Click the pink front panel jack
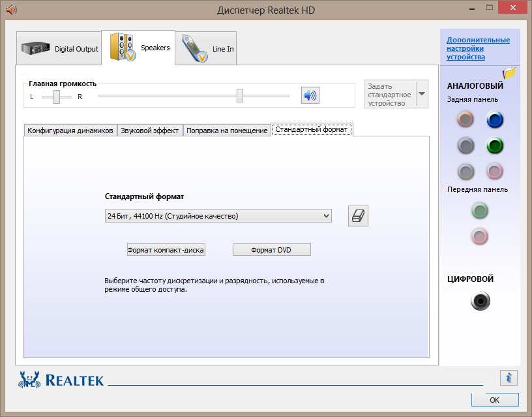The width and height of the screenshot is (532, 417). (479, 236)
